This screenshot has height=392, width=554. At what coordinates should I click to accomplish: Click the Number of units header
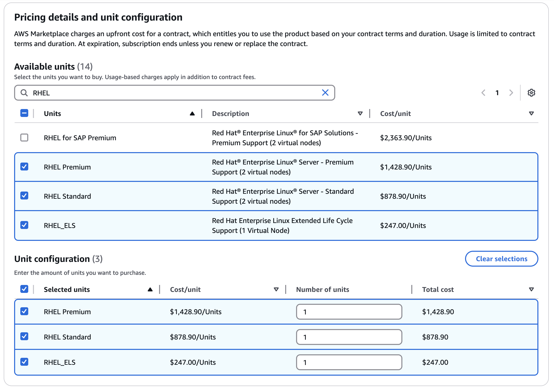coord(323,290)
